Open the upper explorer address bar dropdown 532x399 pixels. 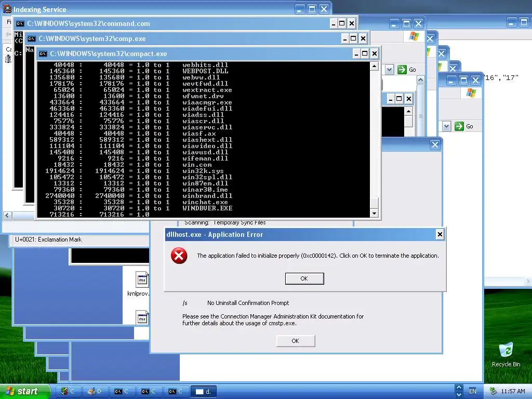pos(390,70)
